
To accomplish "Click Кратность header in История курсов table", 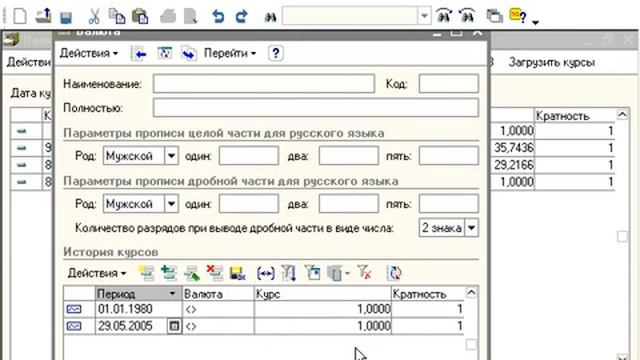I will pyautogui.click(x=427, y=294).
